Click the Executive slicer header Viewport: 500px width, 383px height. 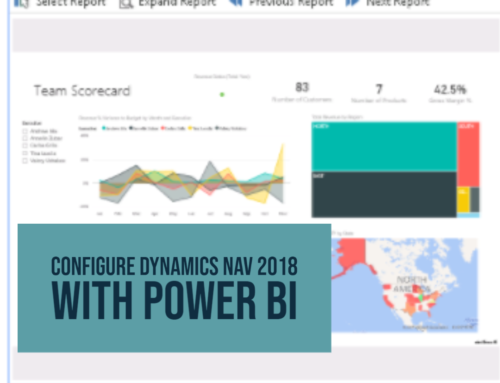pyautogui.click(x=32, y=123)
